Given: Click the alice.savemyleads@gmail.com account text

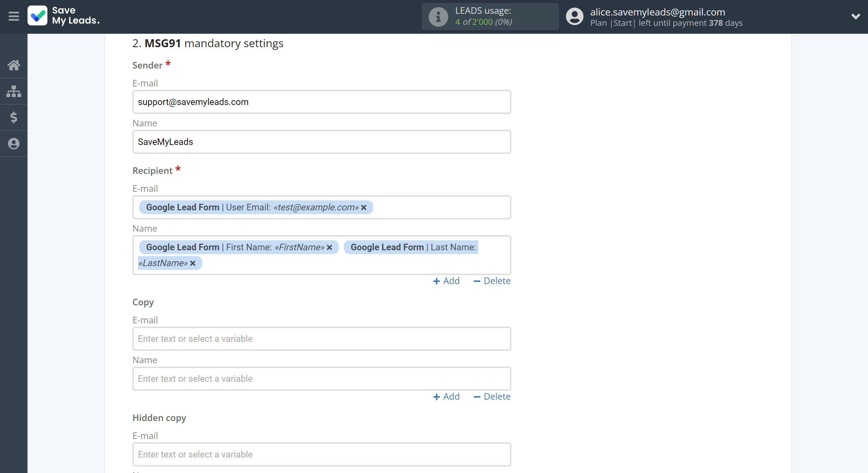Looking at the screenshot, I should pos(658,12).
